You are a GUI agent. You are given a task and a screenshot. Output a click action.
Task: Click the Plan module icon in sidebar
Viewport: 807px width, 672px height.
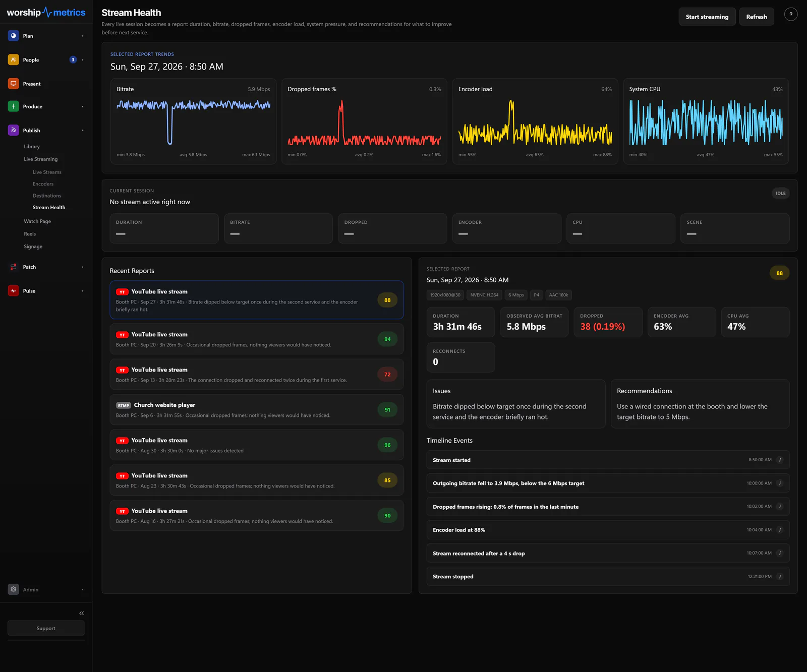14,36
